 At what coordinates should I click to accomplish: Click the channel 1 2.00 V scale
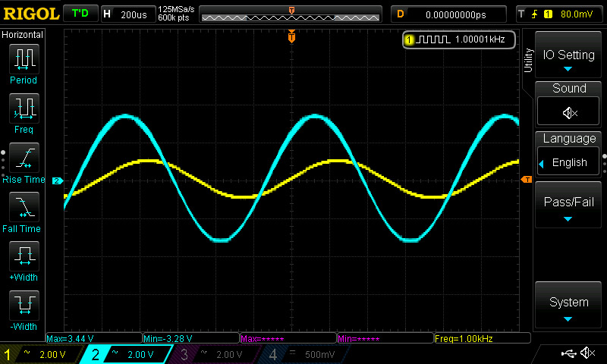(x=52, y=354)
